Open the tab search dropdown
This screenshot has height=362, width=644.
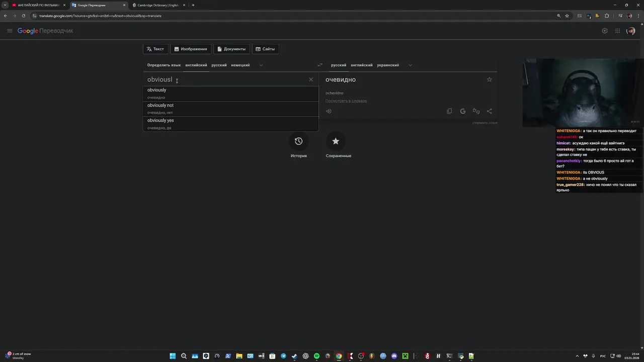coord(5,5)
